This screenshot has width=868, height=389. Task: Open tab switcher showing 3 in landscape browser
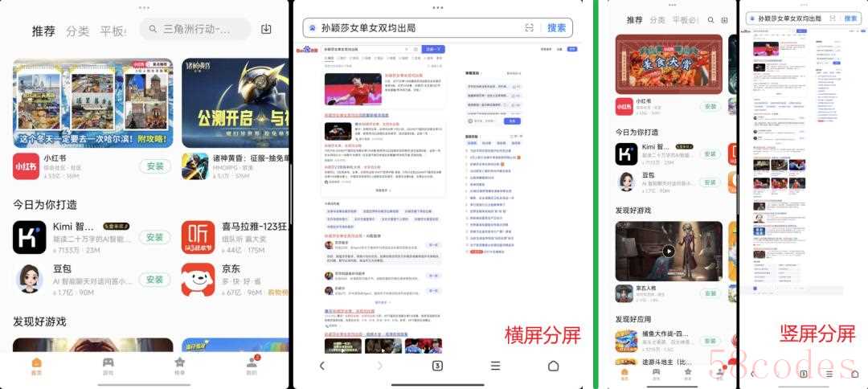tap(437, 366)
